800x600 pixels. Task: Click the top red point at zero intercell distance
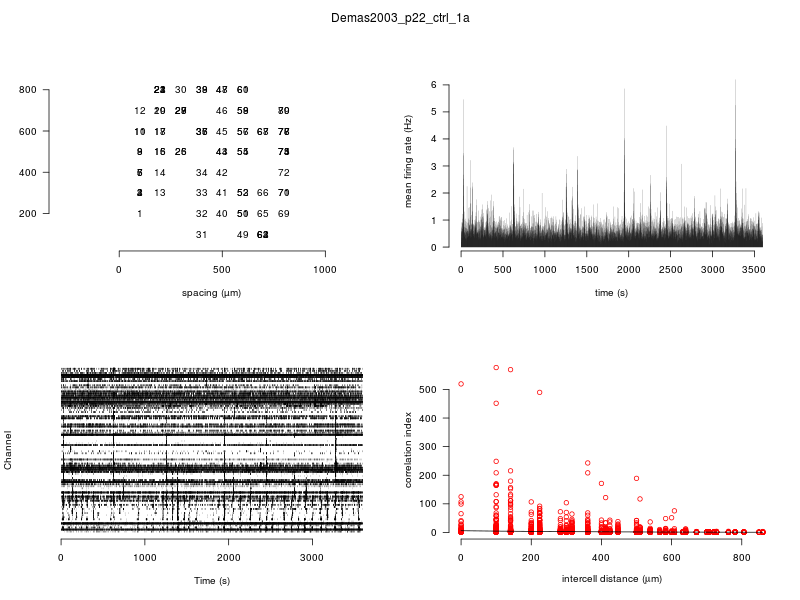click(x=461, y=384)
